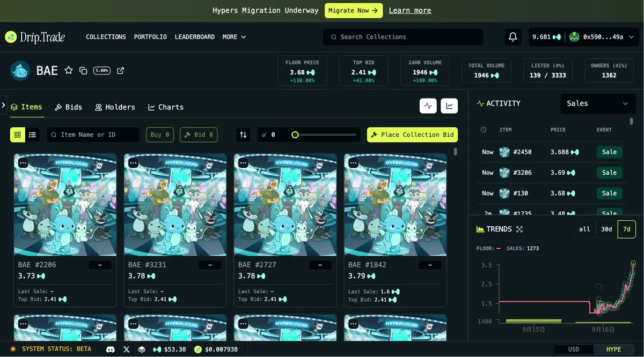Click the wallet avatar 0x590...49a

(x=574, y=37)
